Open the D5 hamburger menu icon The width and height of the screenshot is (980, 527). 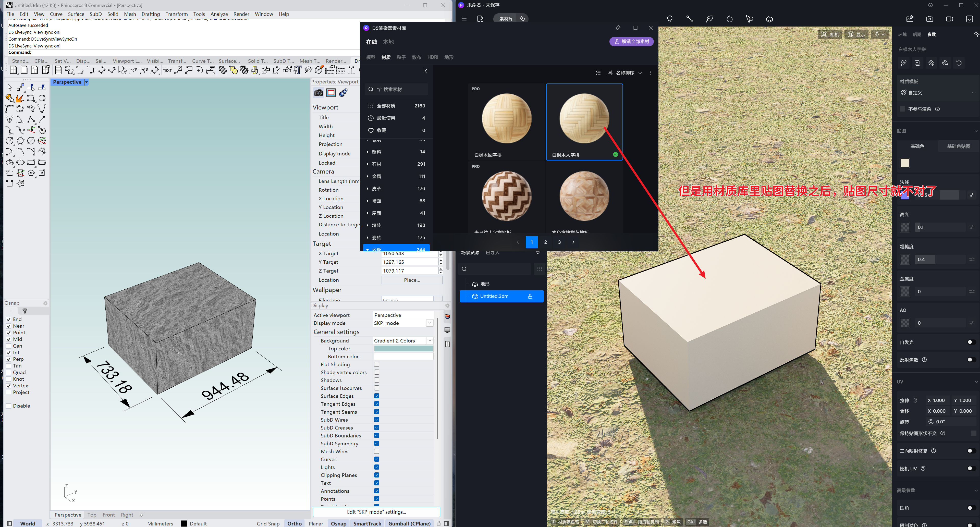click(464, 19)
